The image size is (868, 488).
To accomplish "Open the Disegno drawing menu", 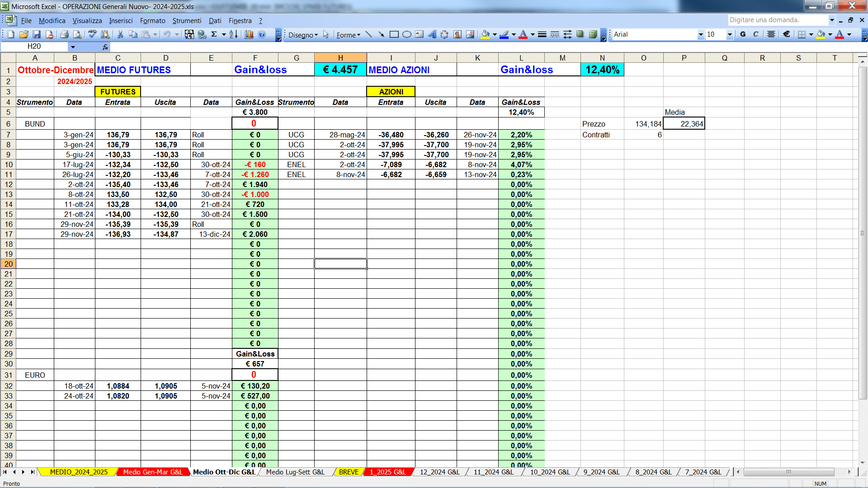I will pyautogui.click(x=303, y=35).
